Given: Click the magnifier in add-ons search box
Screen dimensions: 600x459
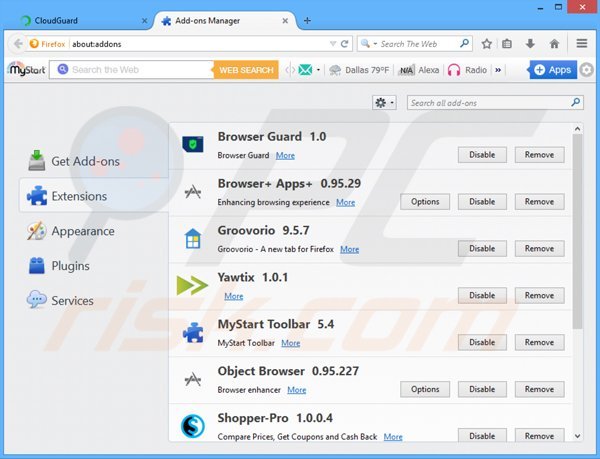Looking at the screenshot, I should pos(576,103).
